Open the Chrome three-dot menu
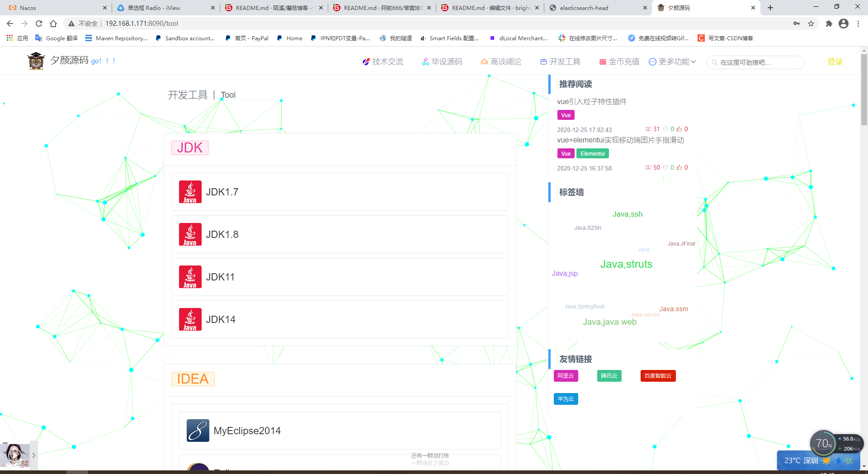 [858, 24]
